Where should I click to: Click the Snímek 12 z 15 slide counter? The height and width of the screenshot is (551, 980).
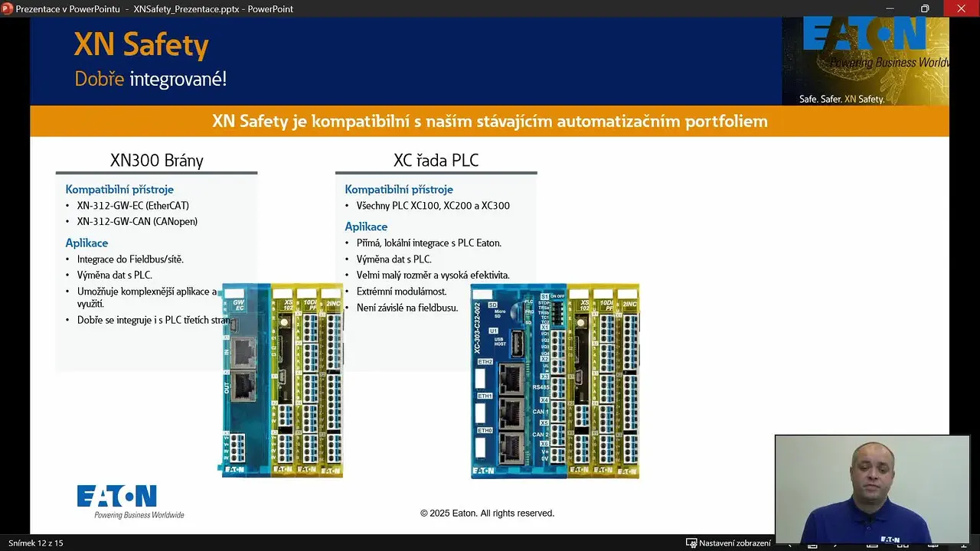(x=35, y=543)
